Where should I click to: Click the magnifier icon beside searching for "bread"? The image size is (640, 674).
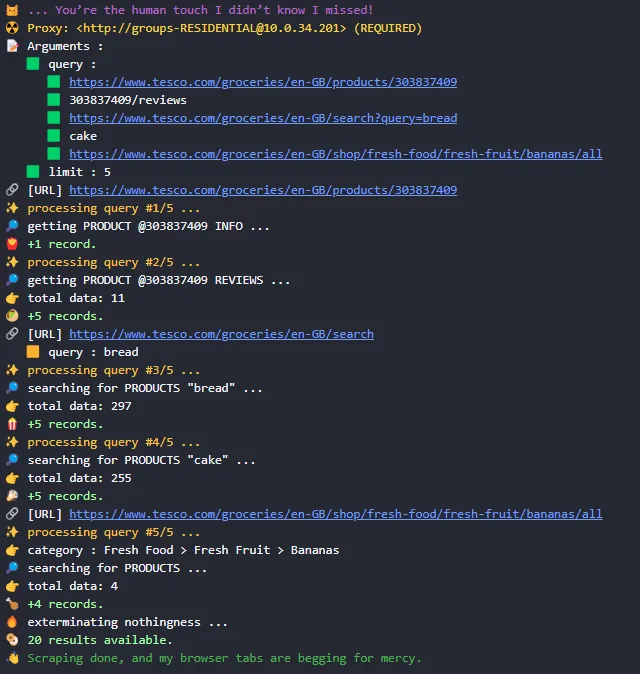click(12, 388)
